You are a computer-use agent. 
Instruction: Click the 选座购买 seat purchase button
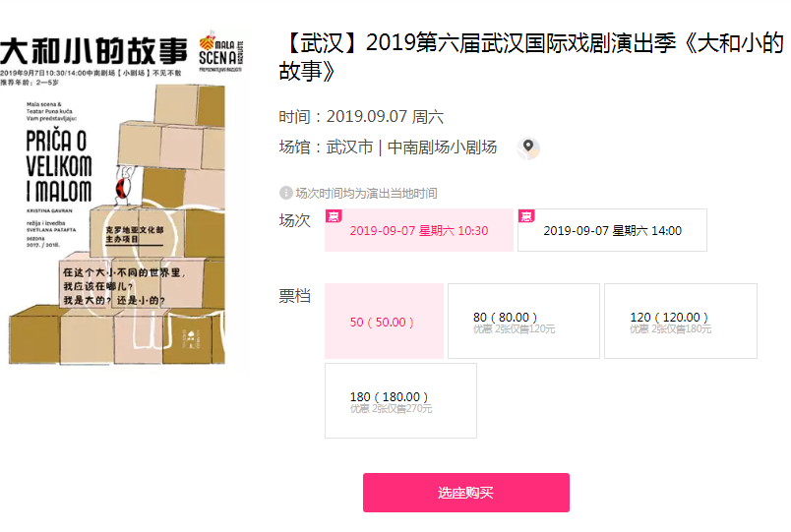coord(466,493)
